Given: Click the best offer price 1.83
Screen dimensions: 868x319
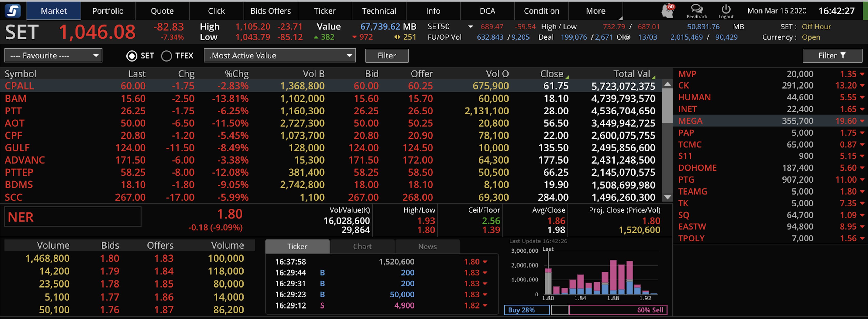Looking at the screenshot, I should [164, 258].
